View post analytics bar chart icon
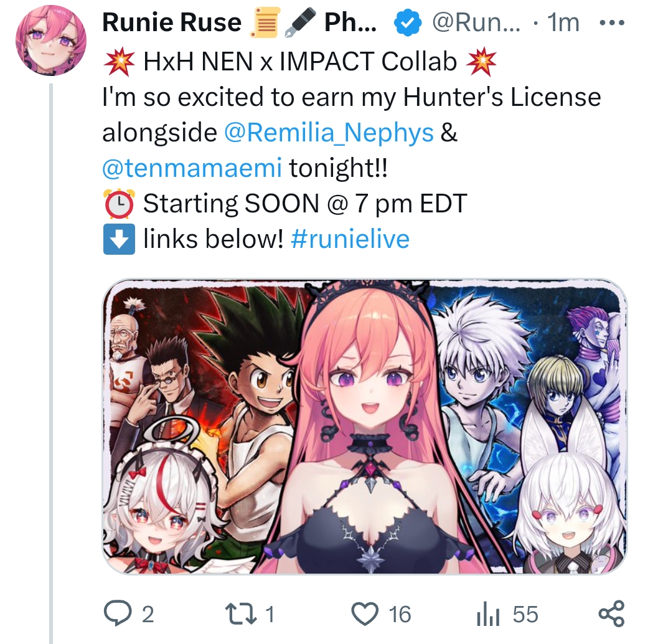The height and width of the screenshot is (644, 658). pos(487,615)
